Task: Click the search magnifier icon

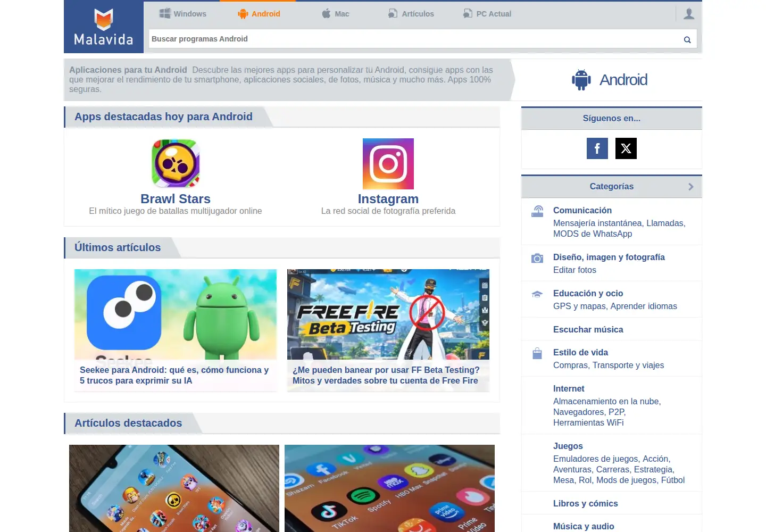Action: click(x=687, y=39)
